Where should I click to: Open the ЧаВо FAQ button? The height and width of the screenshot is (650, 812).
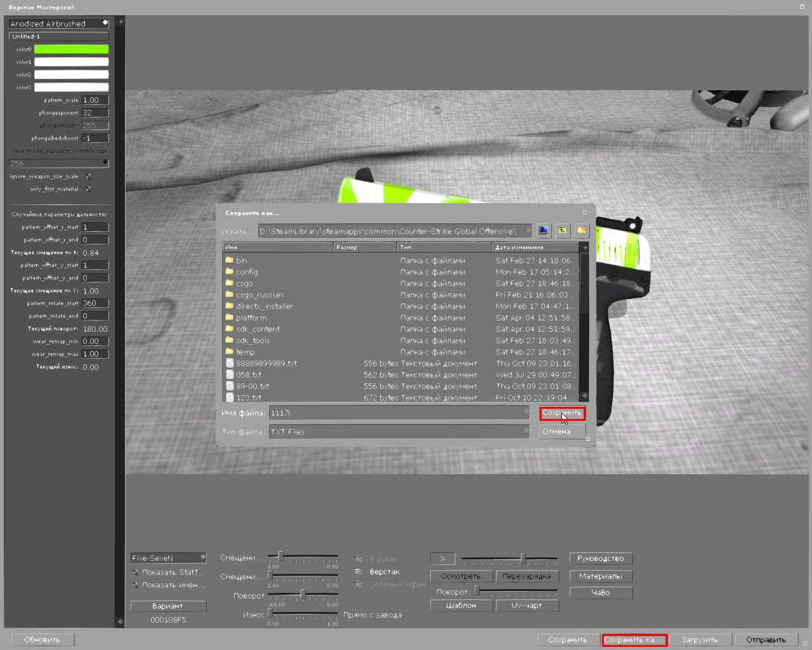pyautogui.click(x=601, y=593)
